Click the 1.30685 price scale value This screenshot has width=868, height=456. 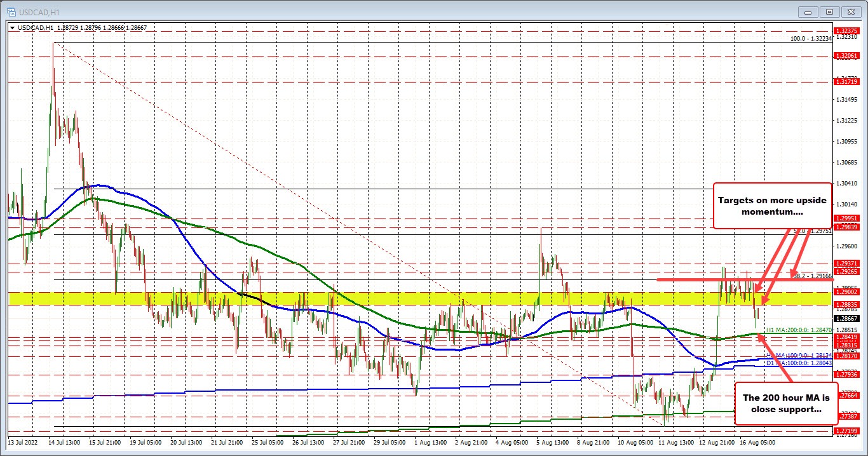(x=848, y=162)
